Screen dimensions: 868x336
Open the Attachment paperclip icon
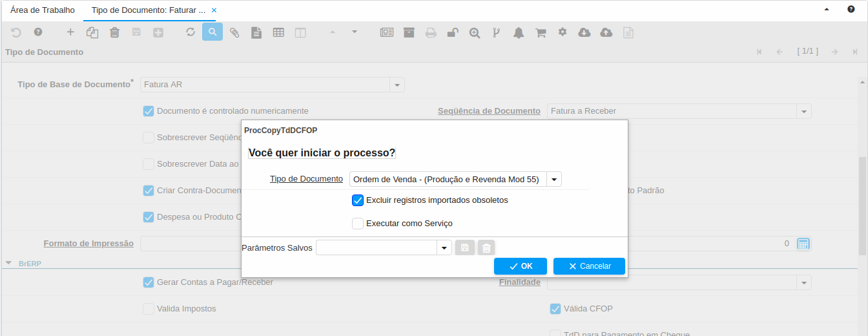tap(234, 32)
